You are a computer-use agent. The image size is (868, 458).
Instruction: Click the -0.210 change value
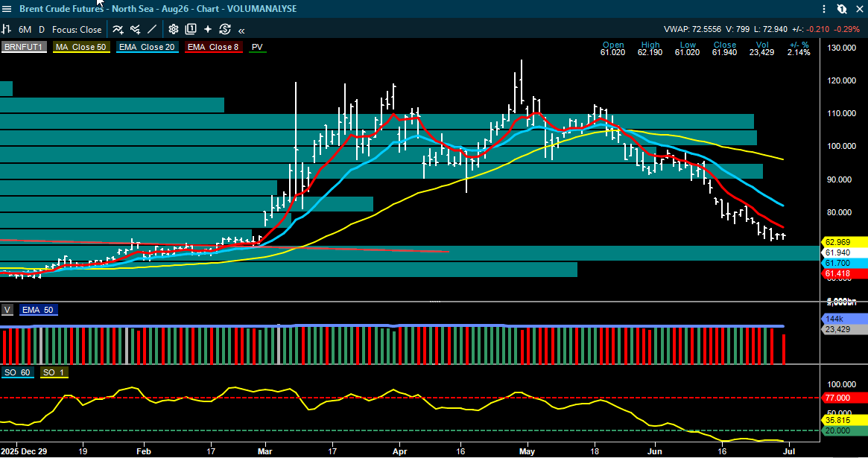(x=817, y=29)
